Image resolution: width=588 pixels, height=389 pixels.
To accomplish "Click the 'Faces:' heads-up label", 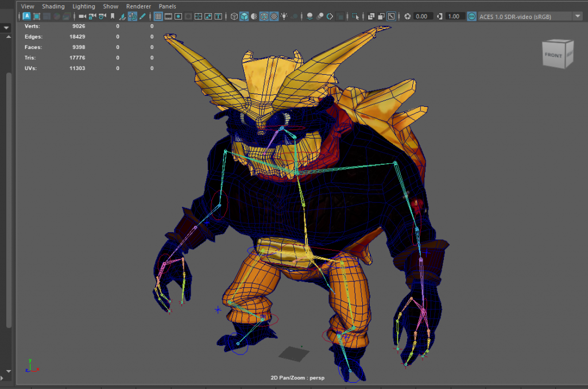I will (33, 47).
